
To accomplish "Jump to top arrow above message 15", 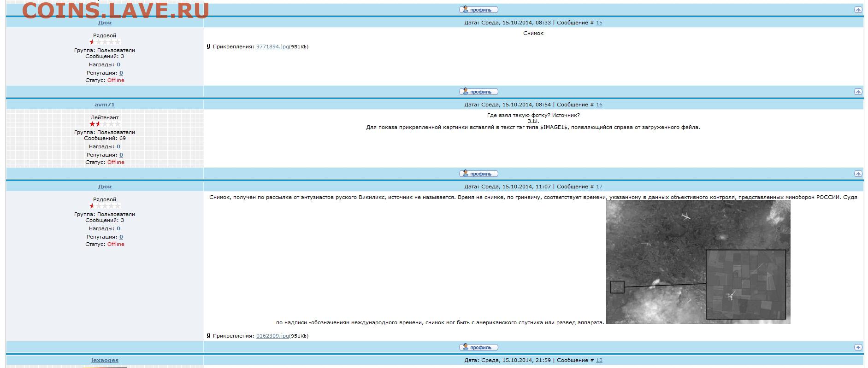I will point(858,10).
